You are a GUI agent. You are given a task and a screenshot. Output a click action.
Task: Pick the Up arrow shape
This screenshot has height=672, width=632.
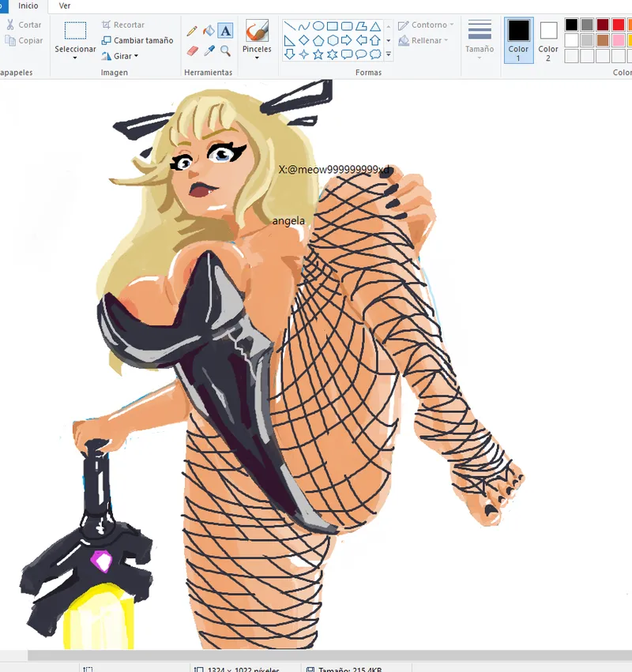click(375, 41)
